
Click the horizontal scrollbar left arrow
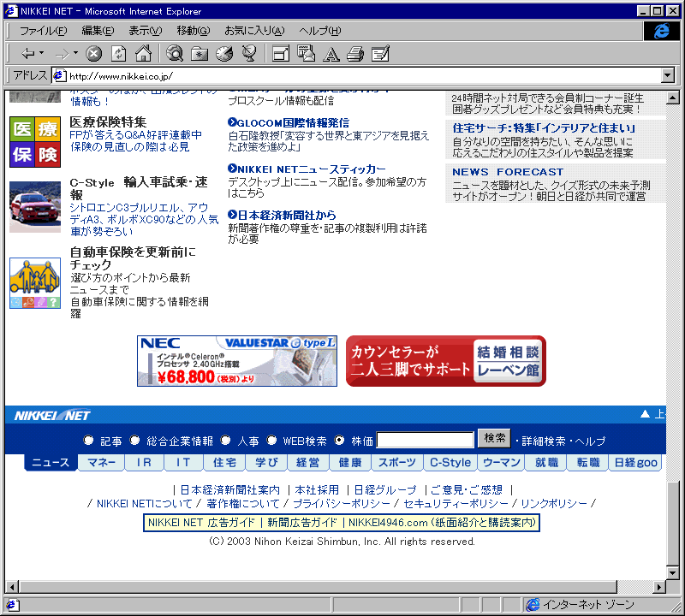[12, 587]
